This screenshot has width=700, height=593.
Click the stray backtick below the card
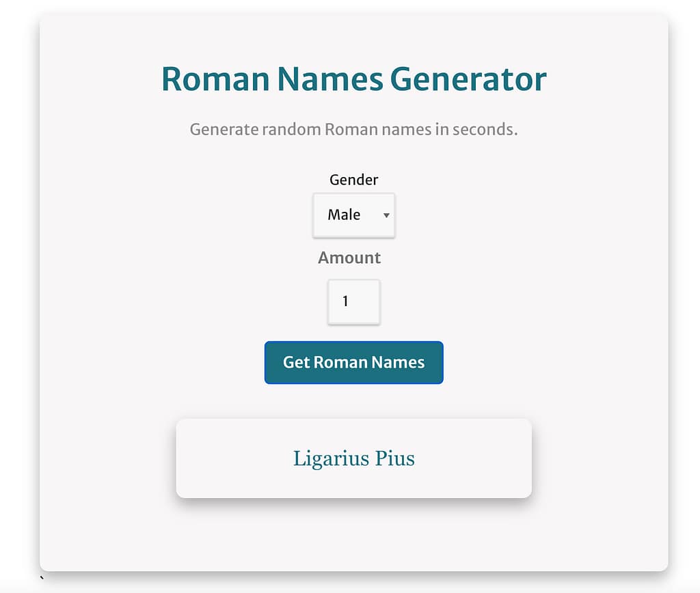tap(42, 579)
